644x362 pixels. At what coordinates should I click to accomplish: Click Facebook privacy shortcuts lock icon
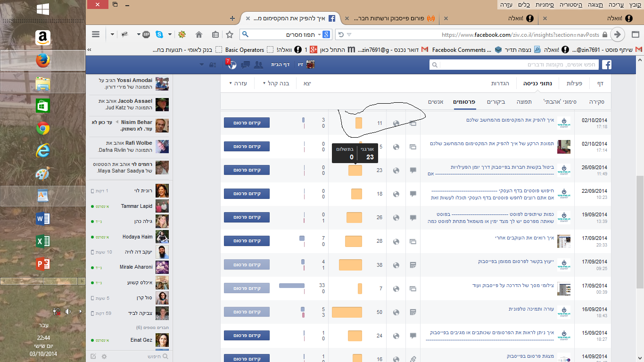click(214, 65)
